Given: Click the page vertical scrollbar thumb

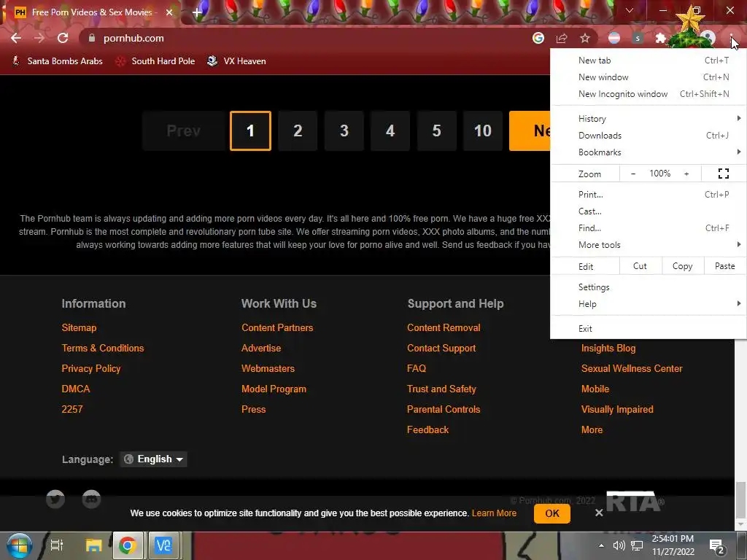Looking at the screenshot, I should point(740,499).
